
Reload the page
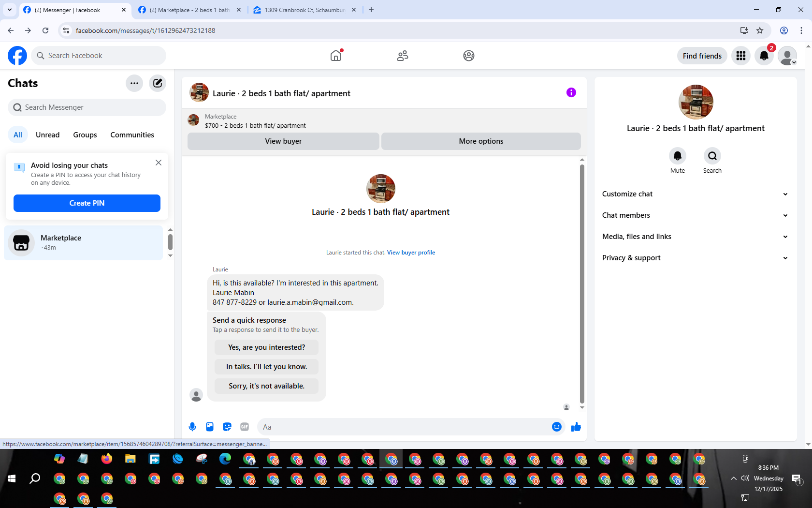click(45, 30)
